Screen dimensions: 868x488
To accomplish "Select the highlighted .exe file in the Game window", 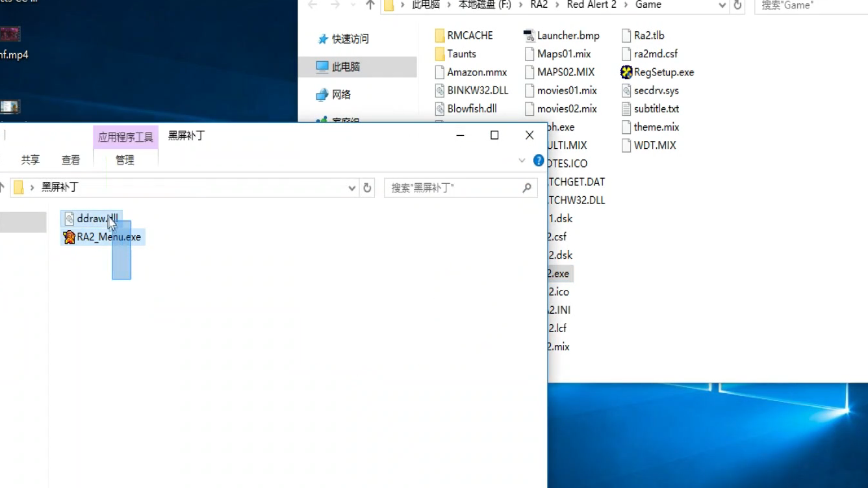I will click(x=559, y=274).
